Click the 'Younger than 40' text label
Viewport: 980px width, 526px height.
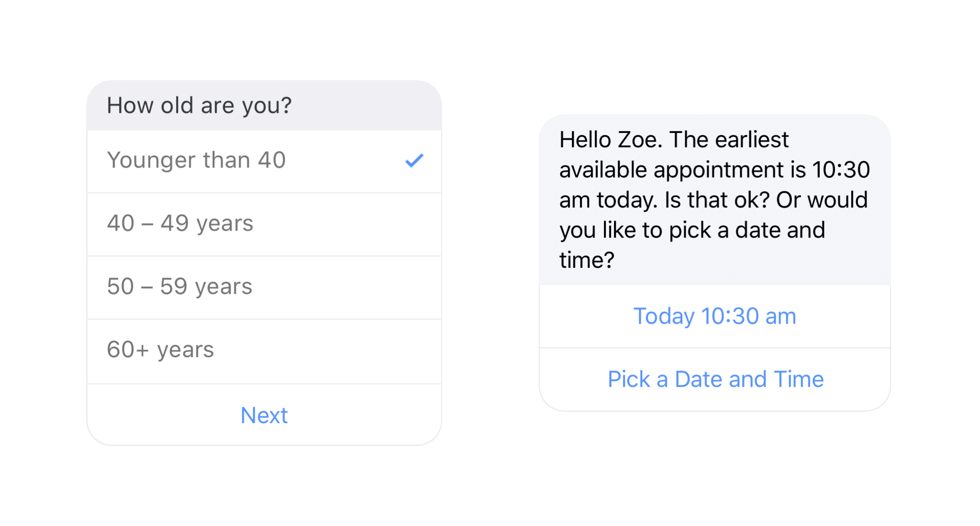click(x=196, y=160)
